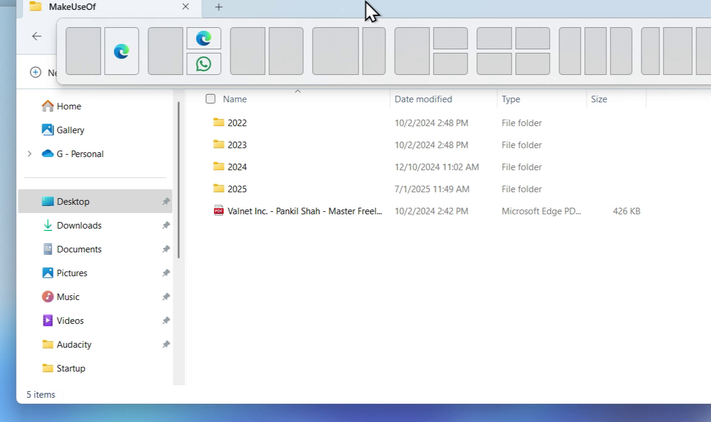Sort files by Date modified column

(x=423, y=99)
